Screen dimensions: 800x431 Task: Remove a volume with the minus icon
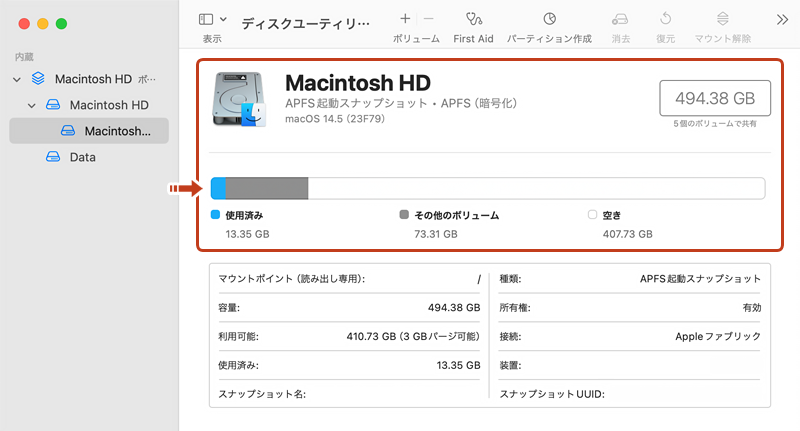[x=429, y=19]
